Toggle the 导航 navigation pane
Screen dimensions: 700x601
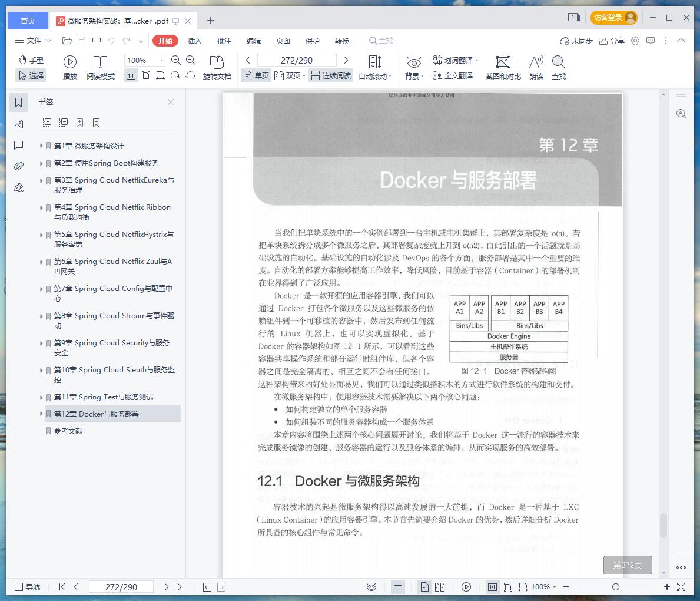(27, 587)
